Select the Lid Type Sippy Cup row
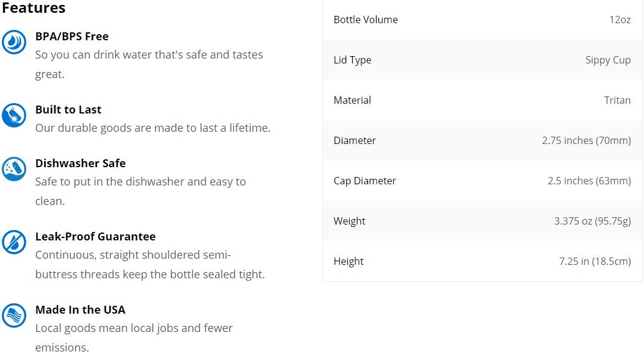 (482, 60)
